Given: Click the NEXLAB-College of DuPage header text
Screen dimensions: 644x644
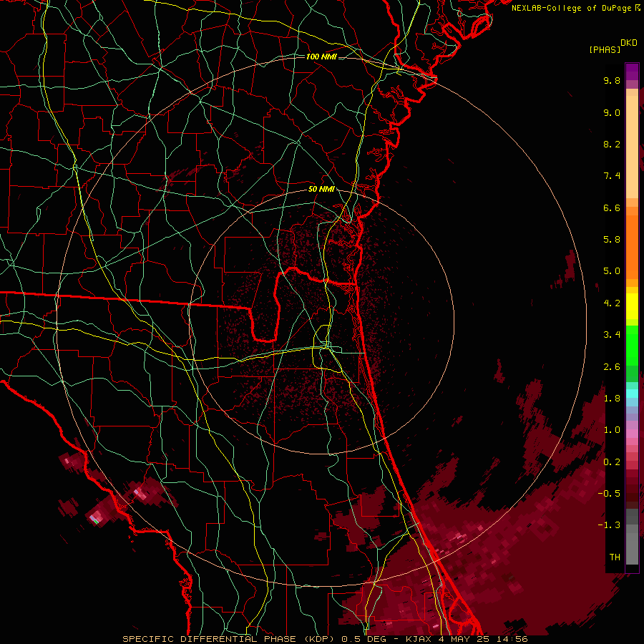Looking at the screenshot, I should pyautogui.click(x=573, y=8).
